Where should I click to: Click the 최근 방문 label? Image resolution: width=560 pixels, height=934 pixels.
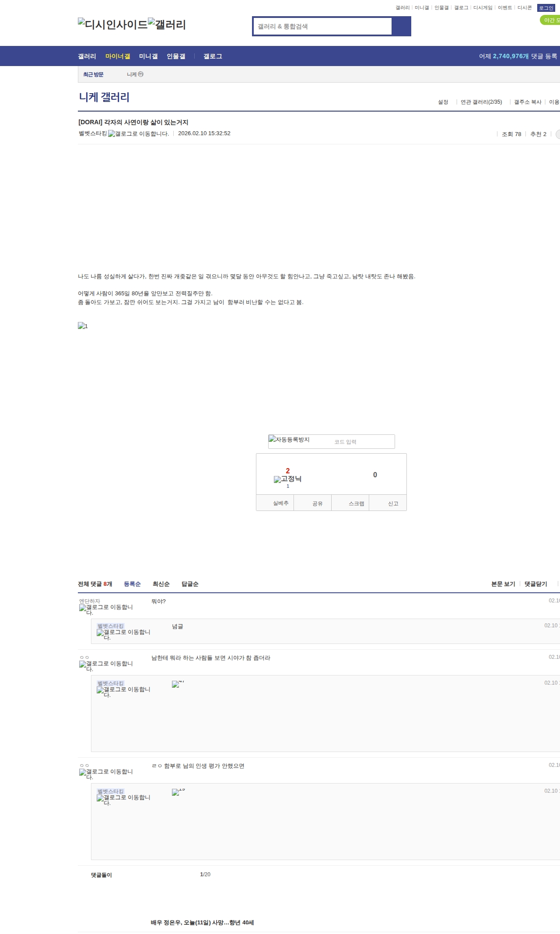[93, 74]
